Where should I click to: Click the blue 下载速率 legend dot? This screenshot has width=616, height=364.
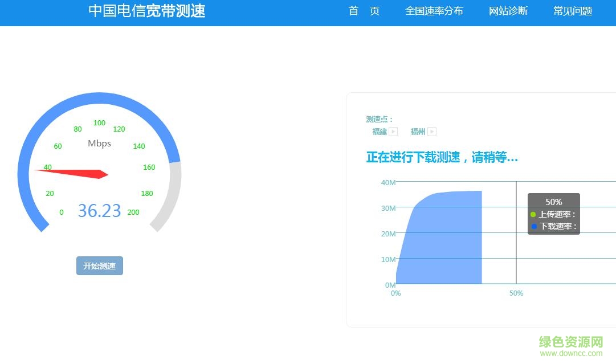(533, 227)
